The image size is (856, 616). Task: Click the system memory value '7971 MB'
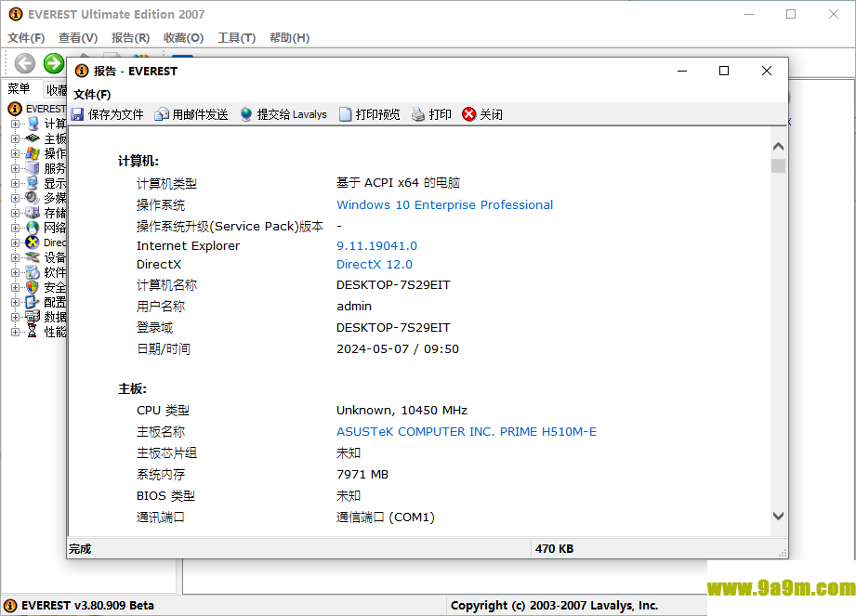click(x=362, y=475)
